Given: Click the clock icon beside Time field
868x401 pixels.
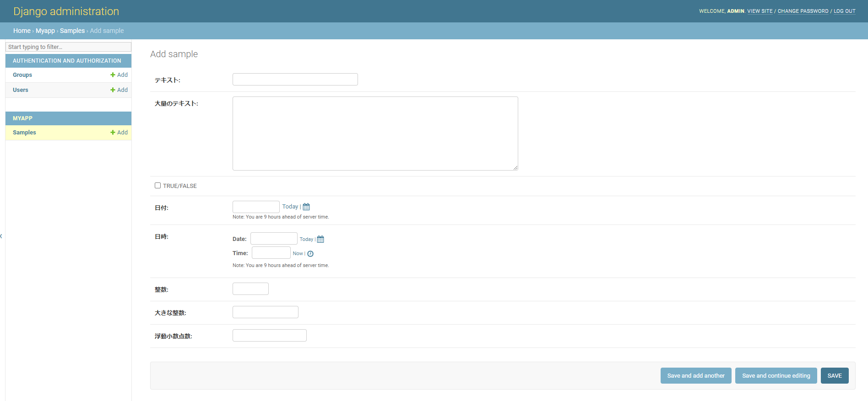Looking at the screenshot, I should 310,254.
